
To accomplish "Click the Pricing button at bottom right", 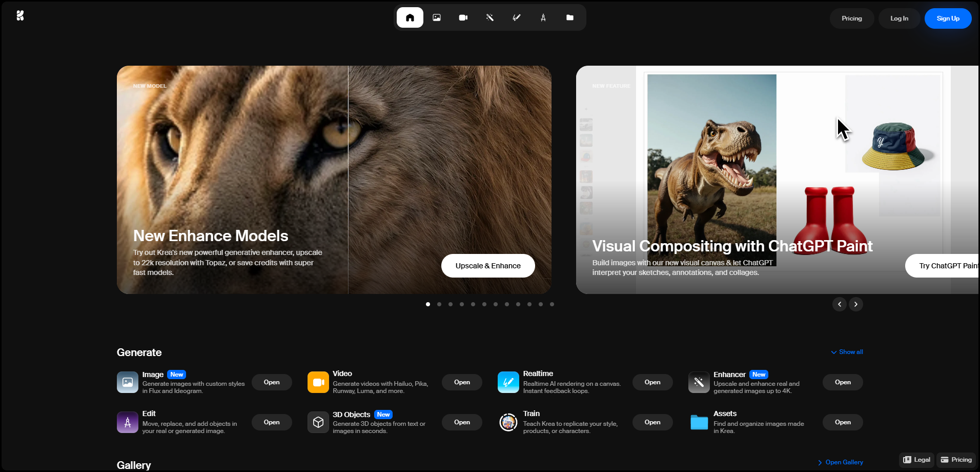I will tap(956, 460).
